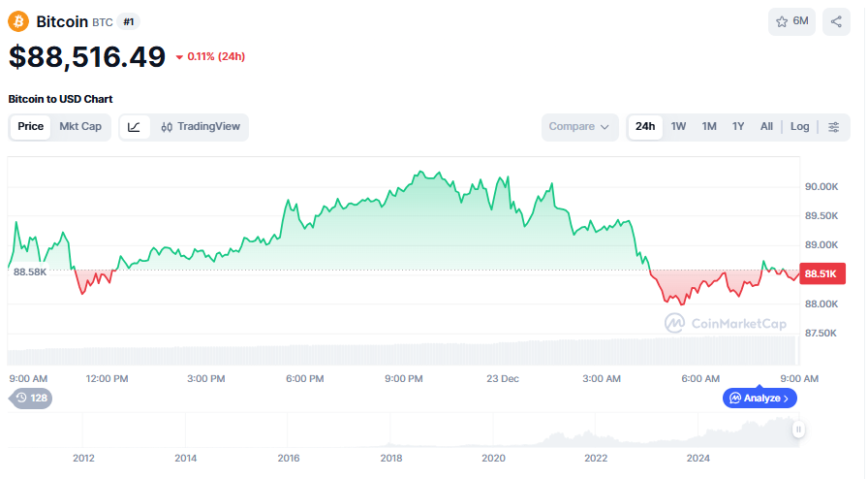Switch chart to Mkt Cap view
This screenshot has width=868, height=479.
(x=80, y=127)
